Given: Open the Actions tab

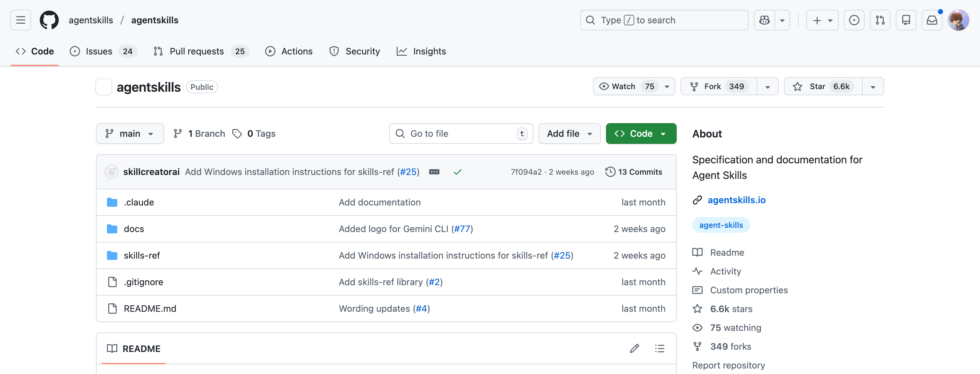Looking at the screenshot, I should [x=289, y=51].
